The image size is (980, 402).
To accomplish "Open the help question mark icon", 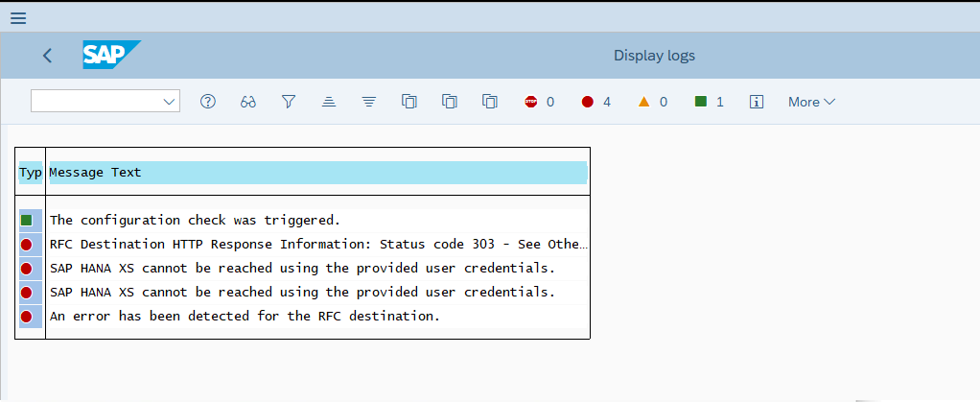I will pyautogui.click(x=207, y=102).
